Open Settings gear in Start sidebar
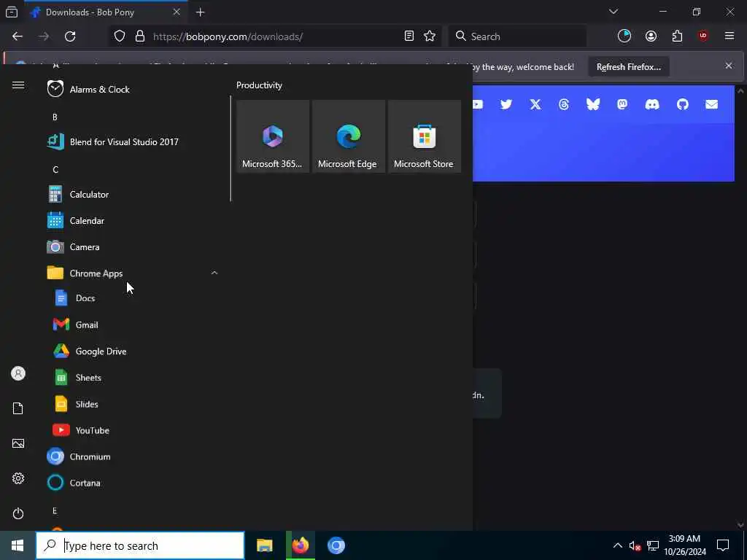Image resolution: width=747 pixels, height=560 pixels. [x=18, y=478]
